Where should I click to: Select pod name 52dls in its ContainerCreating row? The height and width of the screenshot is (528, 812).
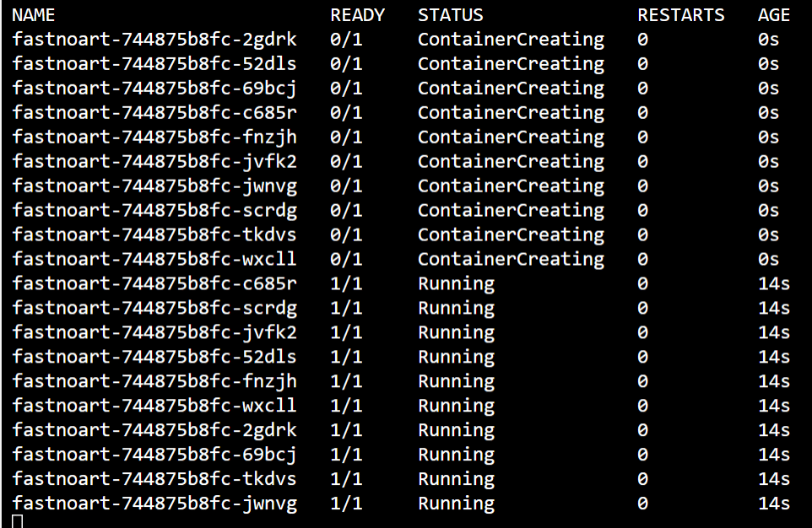[x=154, y=63]
